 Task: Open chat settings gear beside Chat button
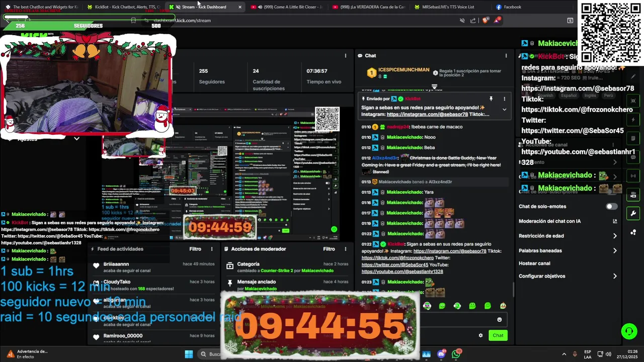[480, 335]
